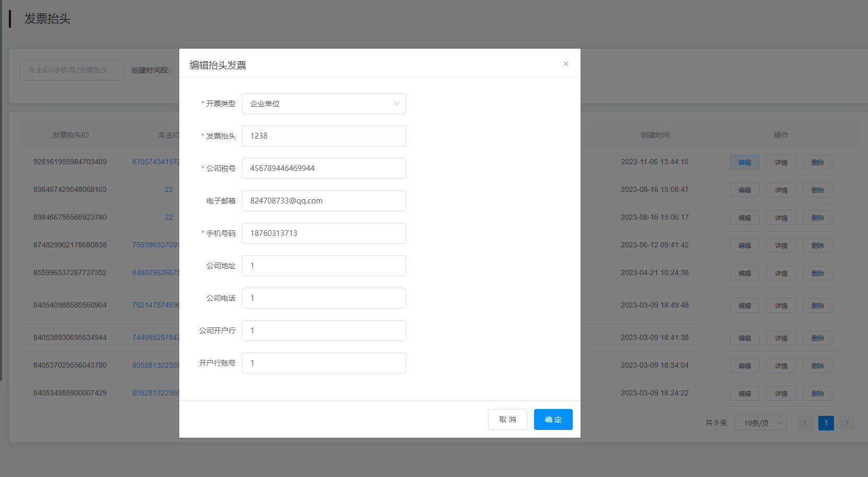Focus the 电子邮箱 field with qq.com address

click(x=323, y=201)
